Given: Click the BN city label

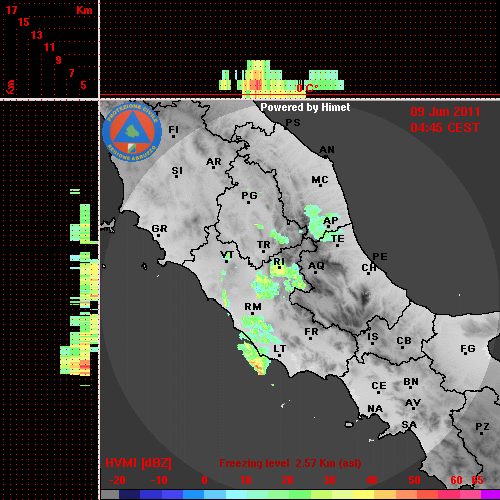Looking at the screenshot, I should coord(411,382).
